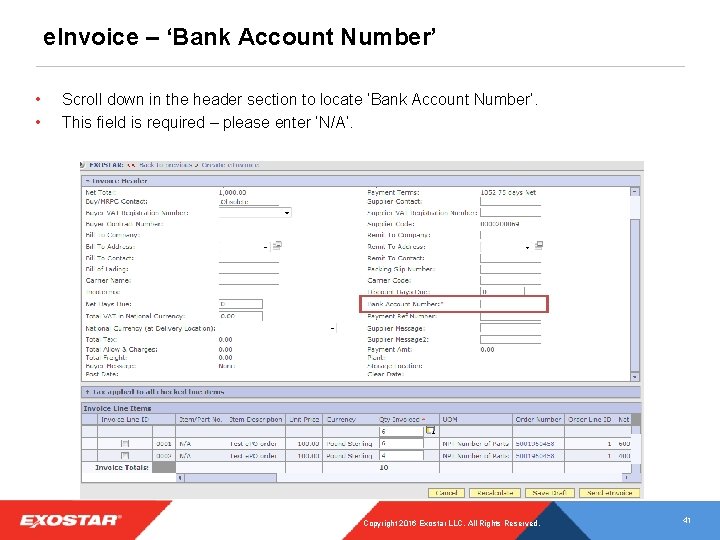The height and width of the screenshot is (540, 720).
Task: Click the Qty Invoiced field for line 0002
Action: [401, 456]
